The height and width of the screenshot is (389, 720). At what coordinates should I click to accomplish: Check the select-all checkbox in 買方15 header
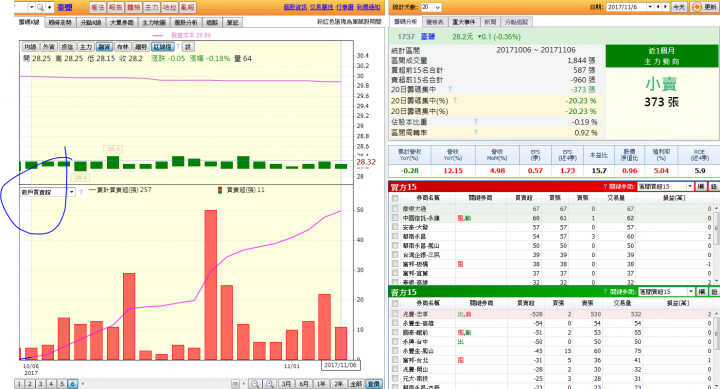pyautogui.click(x=395, y=198)
